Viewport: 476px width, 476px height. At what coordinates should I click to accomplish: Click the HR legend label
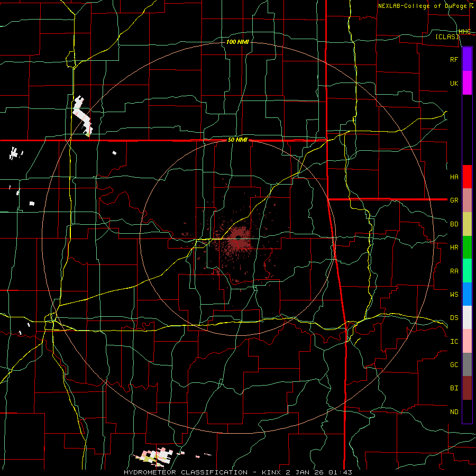click(x=454, y=248)
